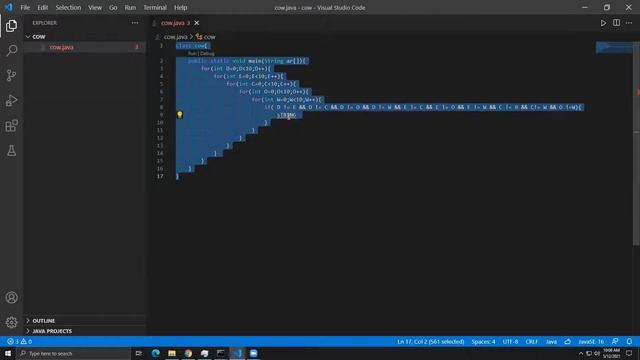
Task: Select the cow.java editor tab
Action: (x=176, y=23)
